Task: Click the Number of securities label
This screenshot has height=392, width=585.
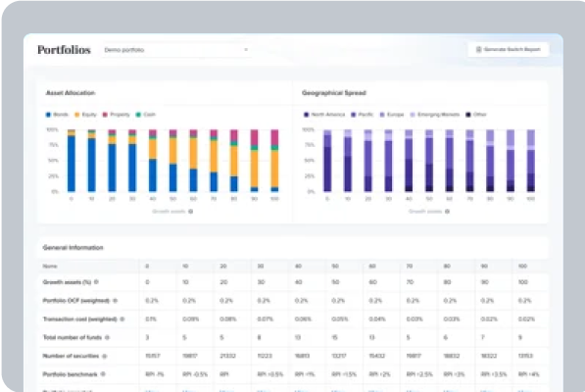Action: (x=71, y=356)
